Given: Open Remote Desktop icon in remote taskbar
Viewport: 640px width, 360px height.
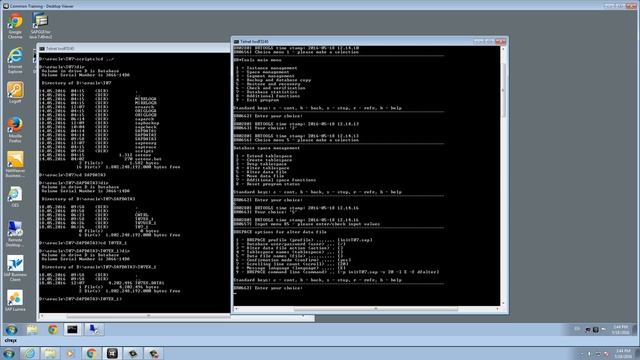Looking at the screenshot, I should (x=93, y=329).
